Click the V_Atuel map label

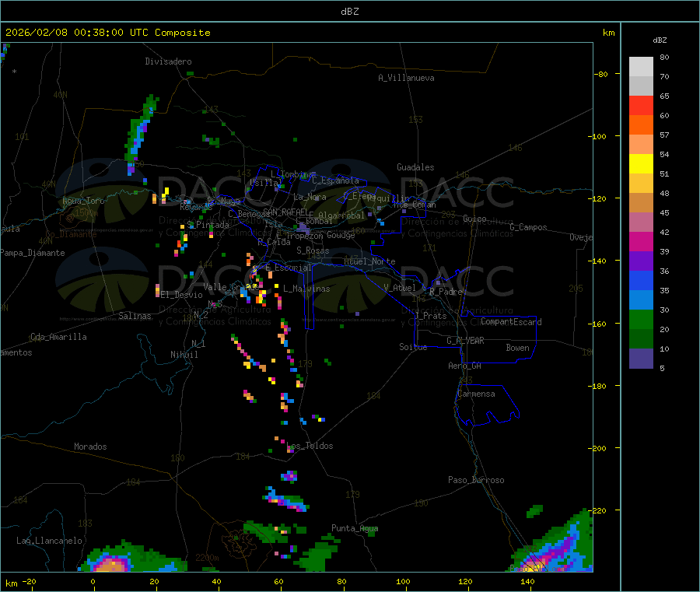pyautogui.click(x=400, y=288)
